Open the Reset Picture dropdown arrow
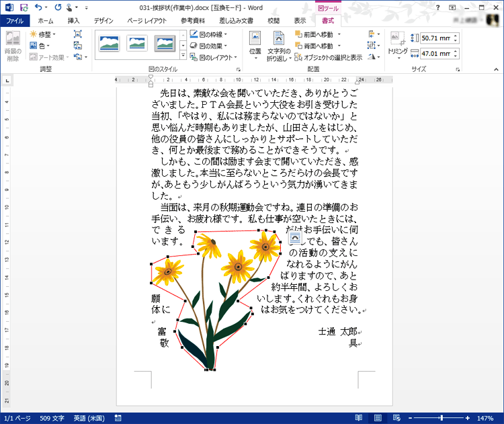The width and height of the screenshot is (504, 424). (86, 57)
